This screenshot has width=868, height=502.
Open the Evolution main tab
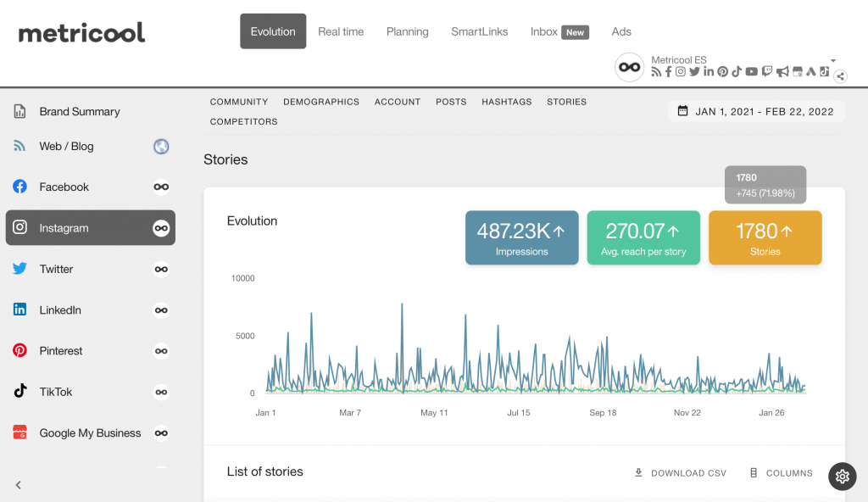tap(273, 31)
